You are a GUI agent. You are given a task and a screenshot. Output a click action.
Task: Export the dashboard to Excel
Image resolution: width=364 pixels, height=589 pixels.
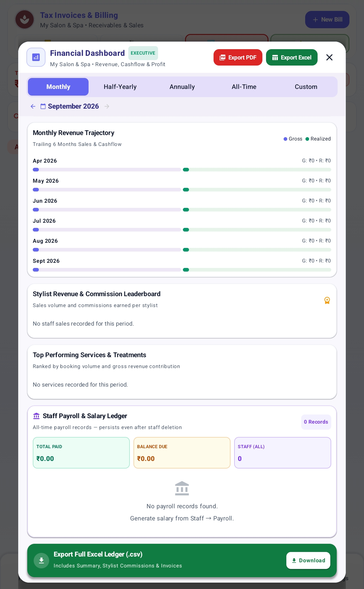[x=292, y=57]
